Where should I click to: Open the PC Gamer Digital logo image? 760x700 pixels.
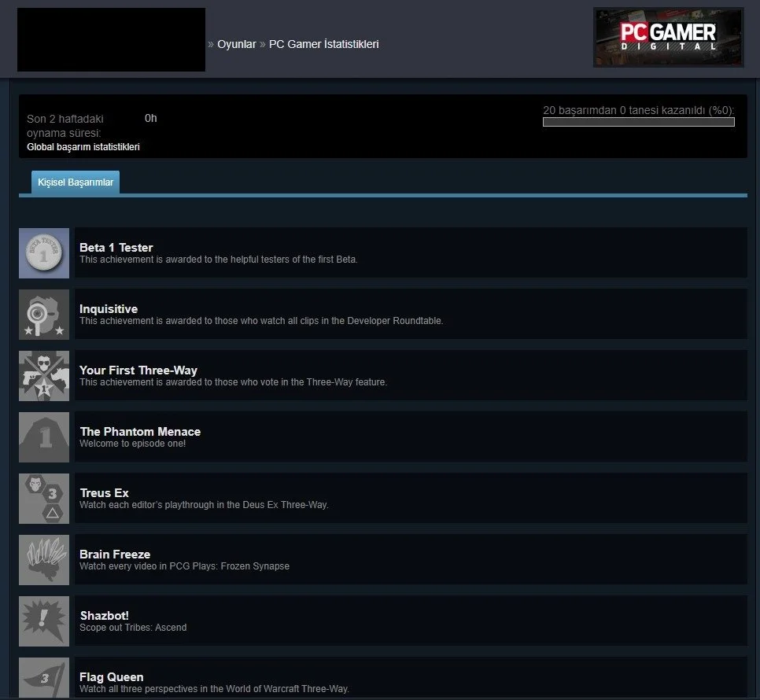[x=669, y=37]
